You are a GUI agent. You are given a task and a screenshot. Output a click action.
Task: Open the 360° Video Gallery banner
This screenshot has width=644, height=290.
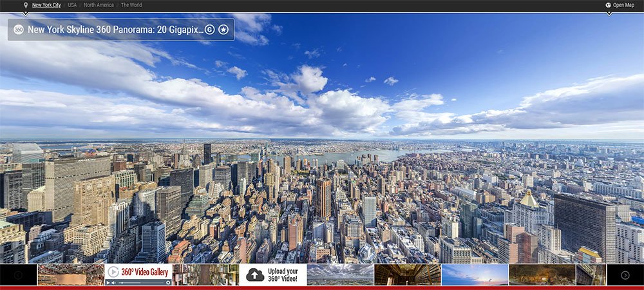click(x=144, y=272)
